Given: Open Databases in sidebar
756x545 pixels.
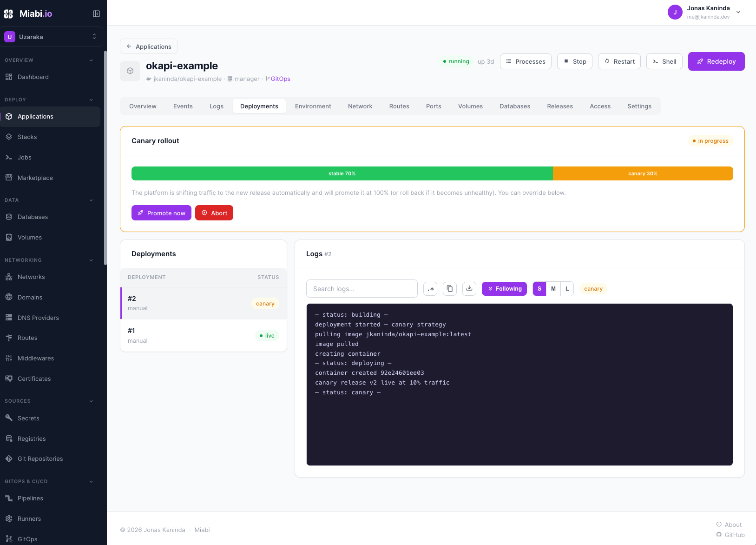Looking at the screenshot, I should click(50, 217).
